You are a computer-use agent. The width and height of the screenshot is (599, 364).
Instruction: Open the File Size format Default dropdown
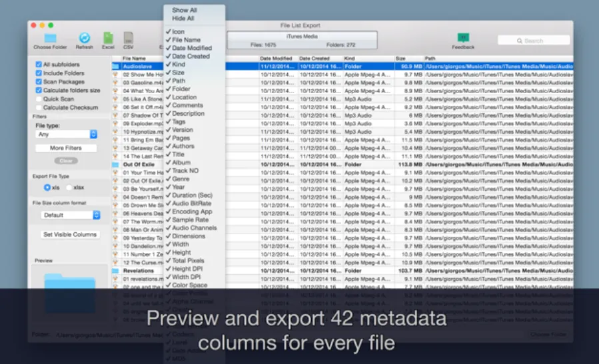coord(70,215)
